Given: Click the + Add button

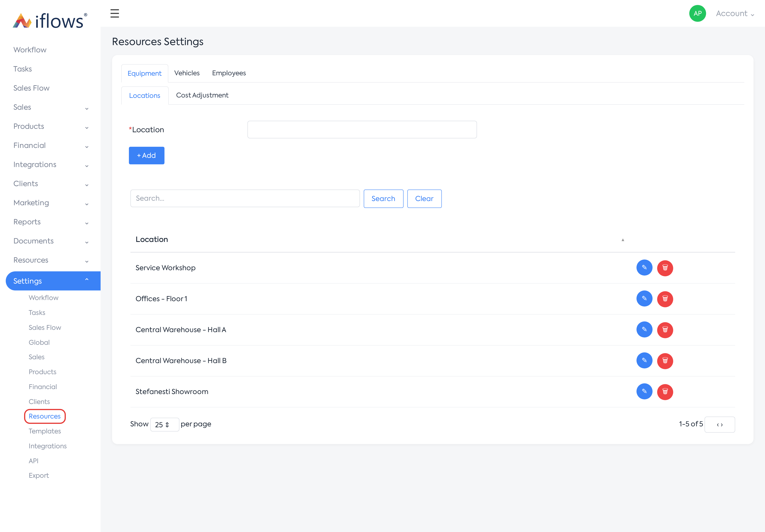Looking at the screenshot, I should [x=147, y=156].
